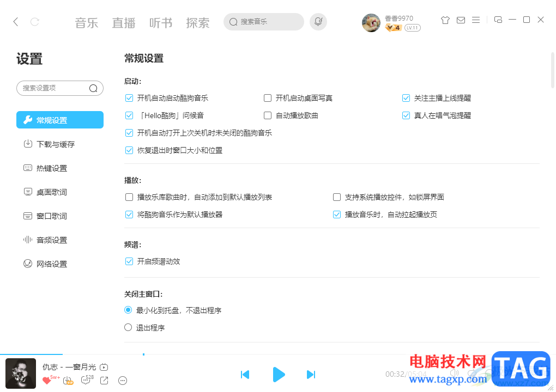Open the skin shirt icon
The height and width of the screenshot is (392, 556).
pos(445,20)
